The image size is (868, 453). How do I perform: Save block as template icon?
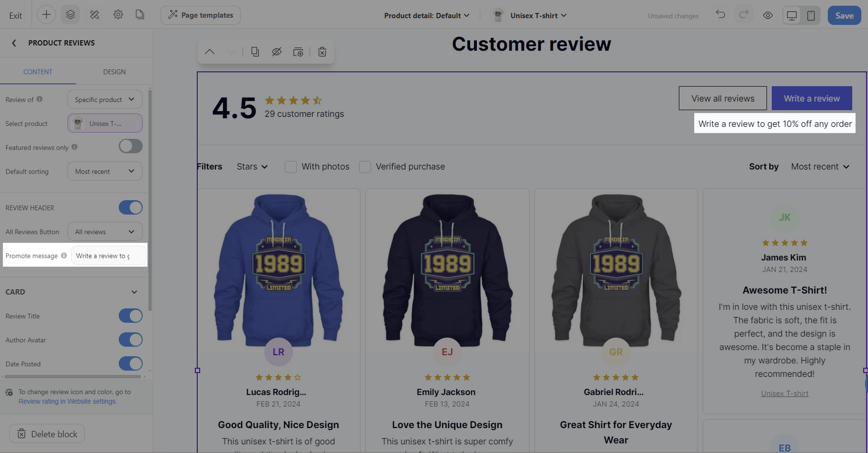tap(298, 52)
